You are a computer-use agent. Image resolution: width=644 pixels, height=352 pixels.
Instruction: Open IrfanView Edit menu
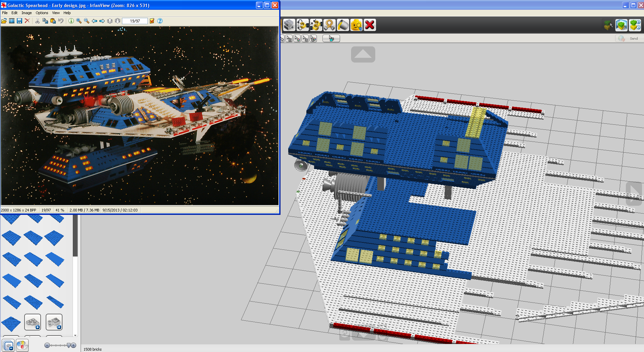tap(14, 13)
